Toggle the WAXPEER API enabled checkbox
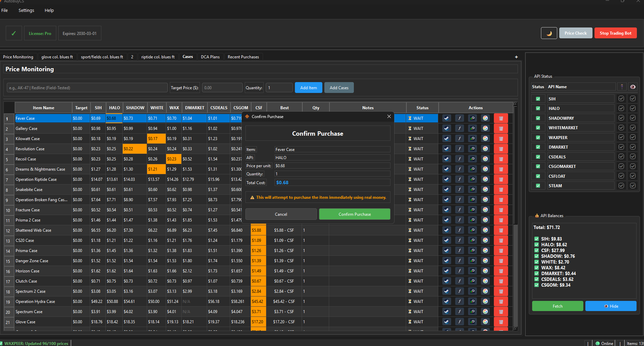This screenshot has height=346, width=644. [621, 137]
